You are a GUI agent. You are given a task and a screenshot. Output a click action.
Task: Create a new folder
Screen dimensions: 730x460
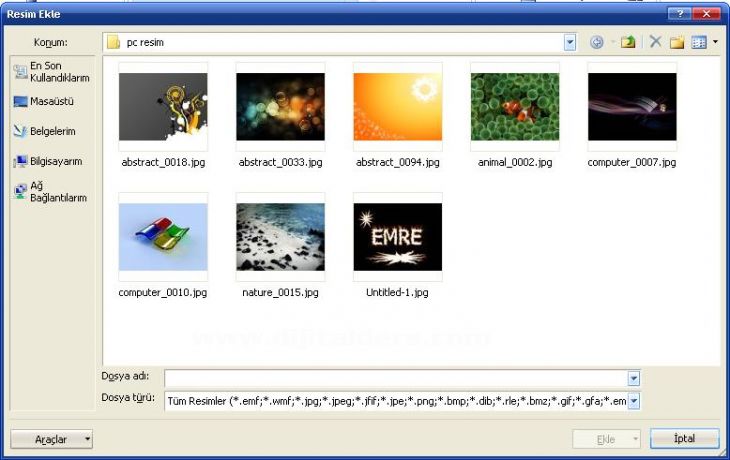pos(677,42)
